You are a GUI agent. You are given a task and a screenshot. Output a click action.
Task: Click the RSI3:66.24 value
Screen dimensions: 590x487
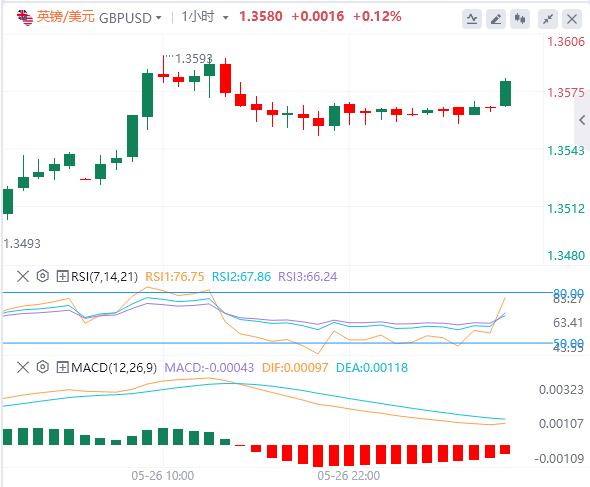click(x=307, y=277)
